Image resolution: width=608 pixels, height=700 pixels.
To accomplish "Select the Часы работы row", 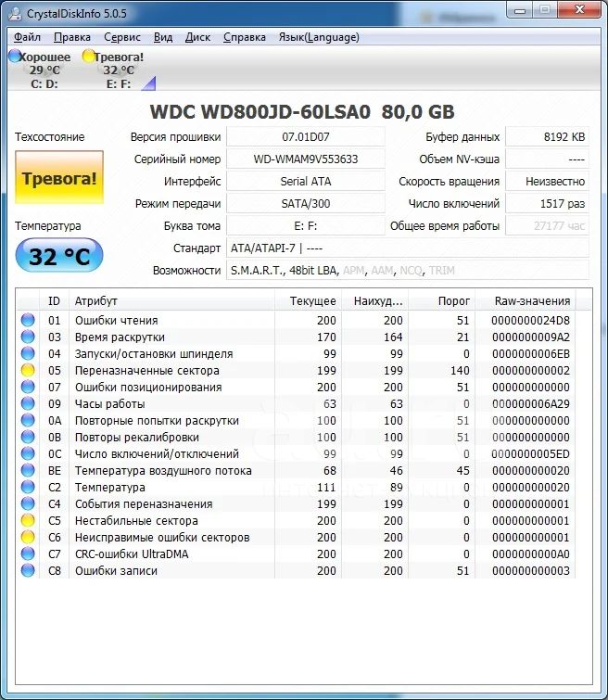I will 296,403.
